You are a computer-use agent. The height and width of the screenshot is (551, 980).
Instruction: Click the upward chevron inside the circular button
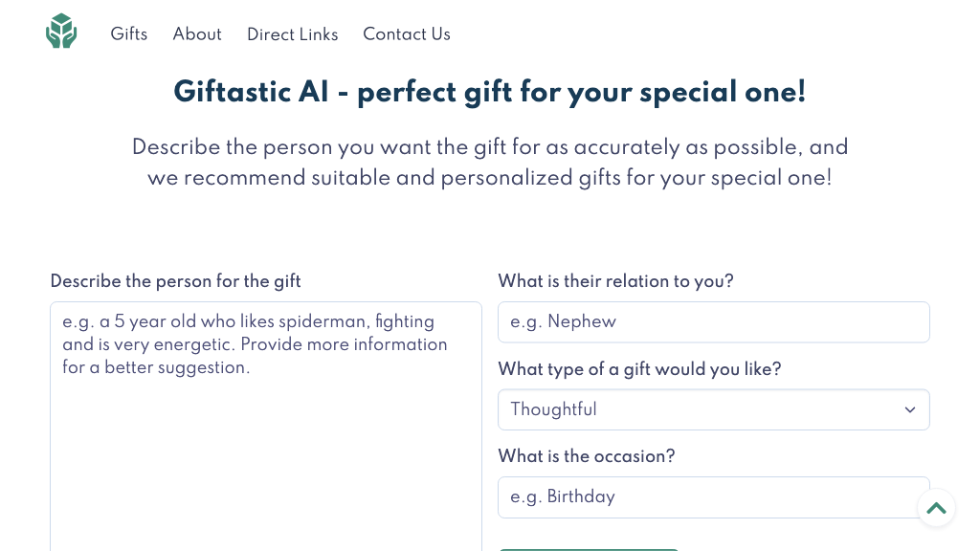pos(936,508)
